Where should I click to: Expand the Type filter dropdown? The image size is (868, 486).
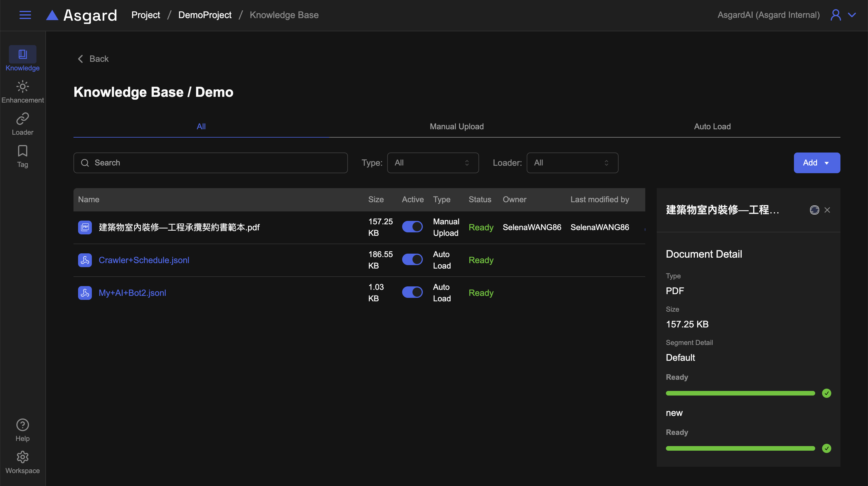click(433, 163)
